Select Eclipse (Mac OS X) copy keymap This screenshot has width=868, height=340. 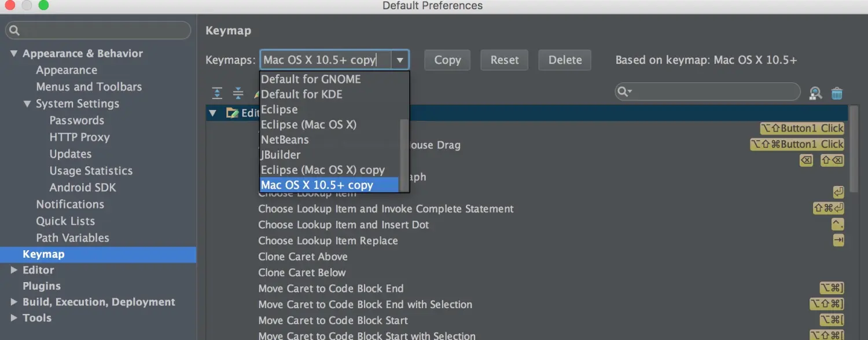pyautogui.click(x=330, y=170)
